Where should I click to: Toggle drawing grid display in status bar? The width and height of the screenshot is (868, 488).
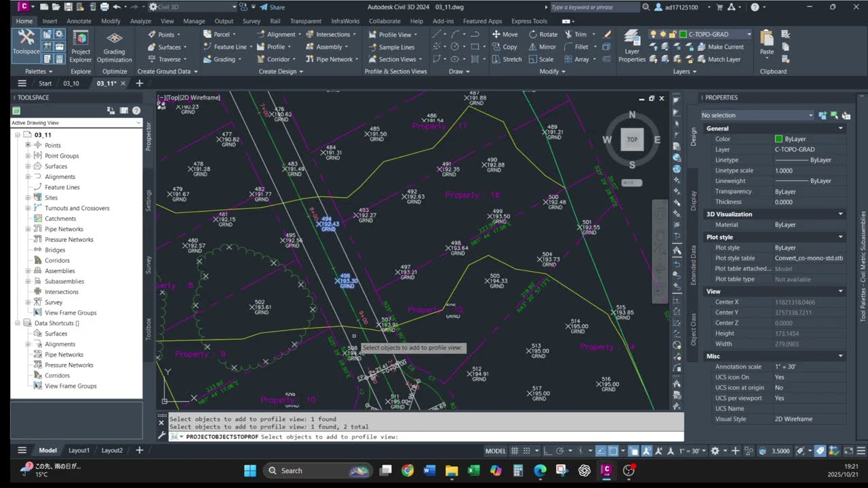515,451
